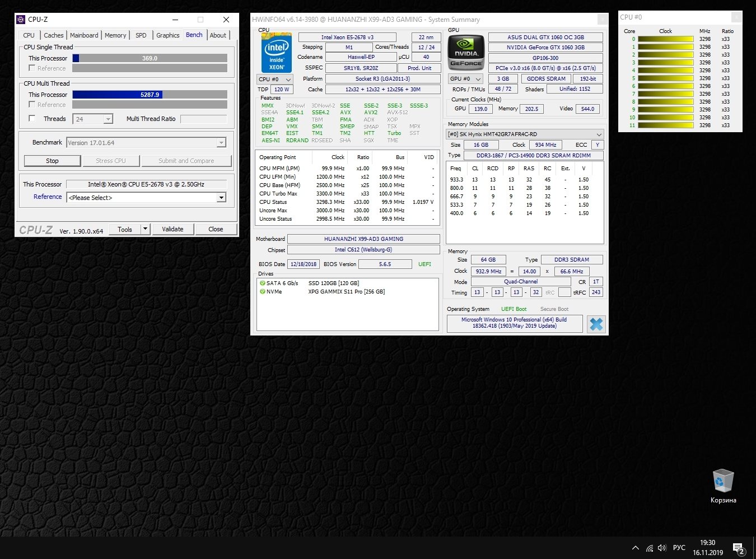This screenshot has width=756, height=559.
Task: Close the HWiNFO summary with the blue X
Action: 596,324
